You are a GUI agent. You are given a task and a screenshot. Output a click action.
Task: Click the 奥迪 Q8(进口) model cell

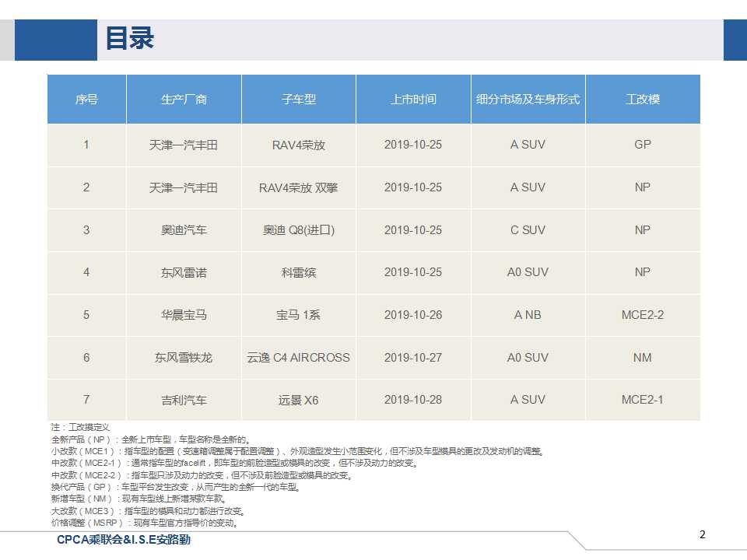[x=299, y=230]
